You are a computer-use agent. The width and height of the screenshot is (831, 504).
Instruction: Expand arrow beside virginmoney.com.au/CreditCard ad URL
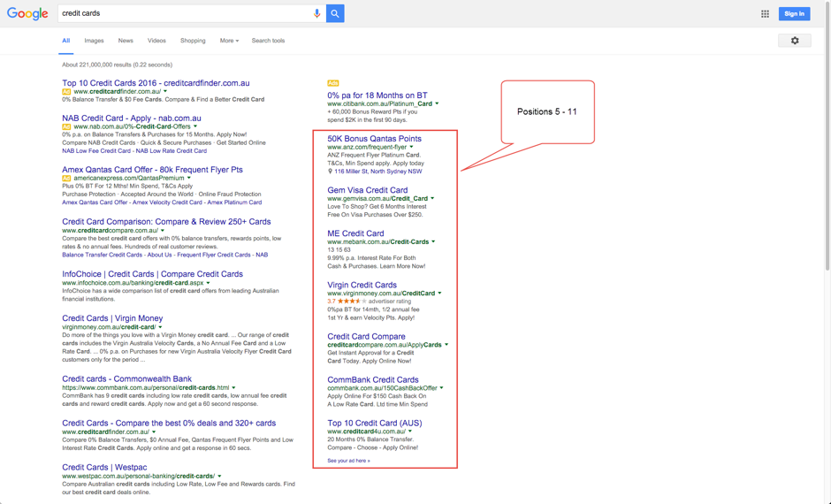(x=439, y=293)
